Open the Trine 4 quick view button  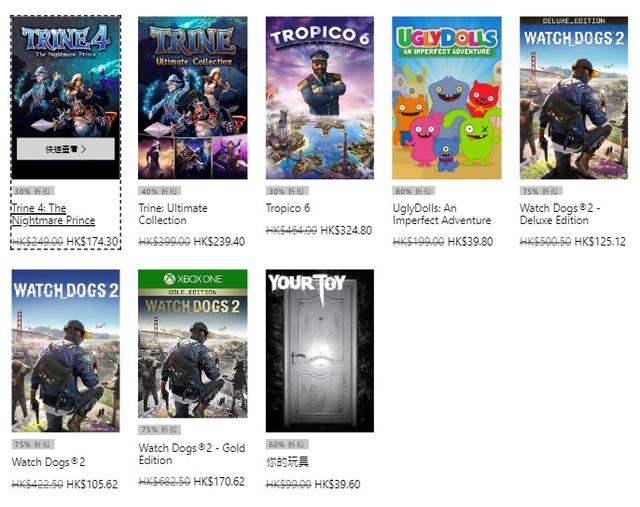(66, 149)
